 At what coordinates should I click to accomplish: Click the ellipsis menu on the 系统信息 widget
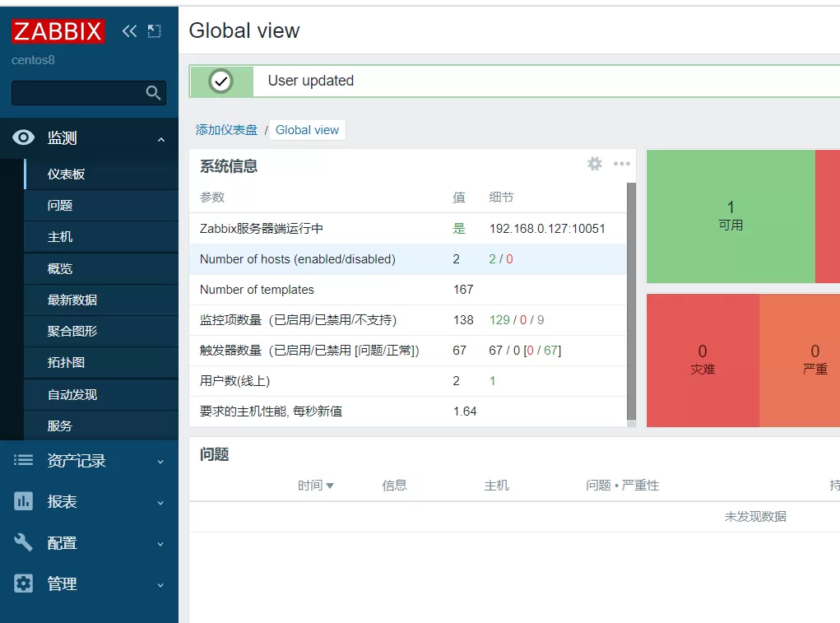click(621, 165)
